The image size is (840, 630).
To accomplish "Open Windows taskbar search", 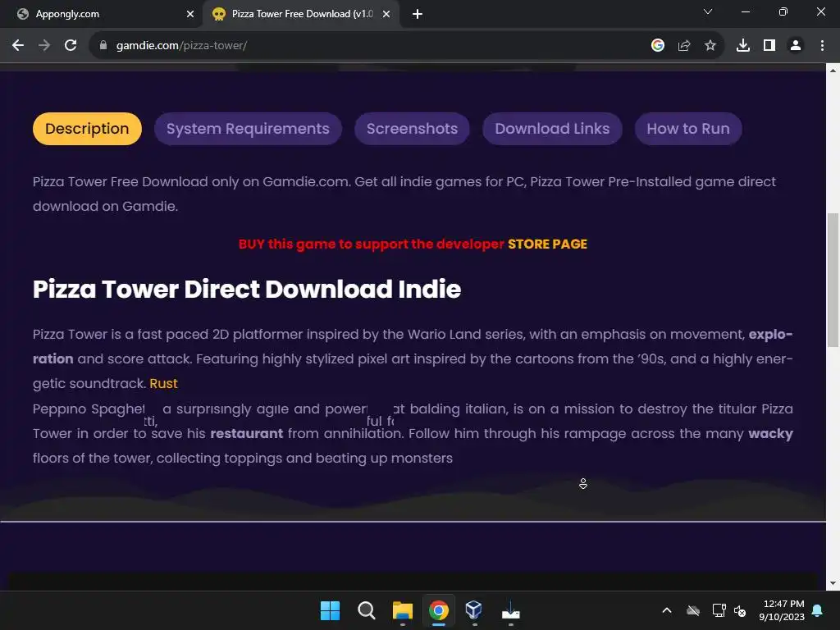I will (367, 610).
